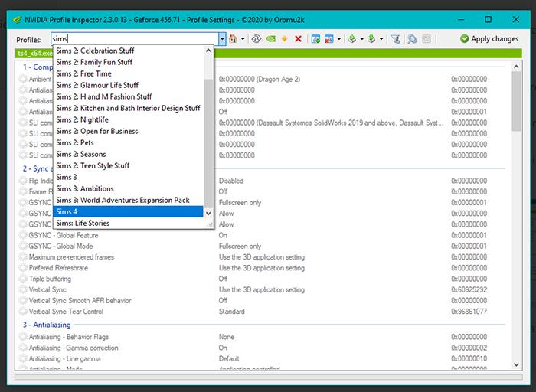Click the remove application from profile icon

click(x=328, y=39)
